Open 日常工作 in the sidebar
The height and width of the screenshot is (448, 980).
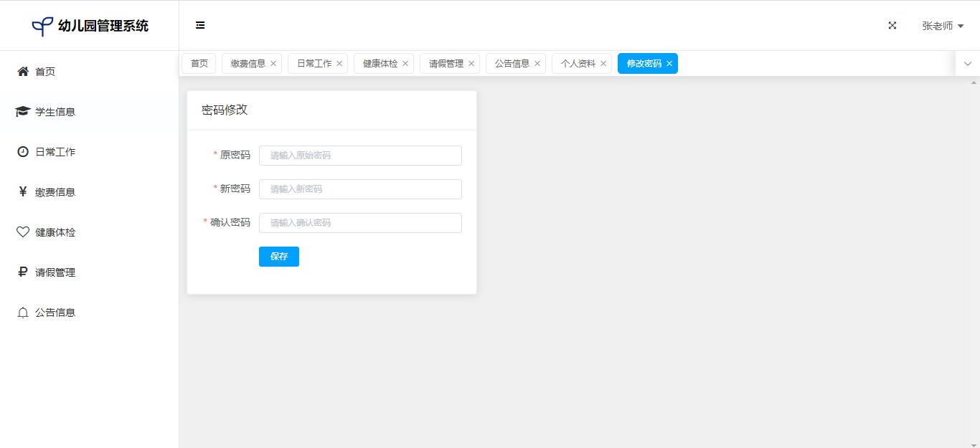(89, 152)
